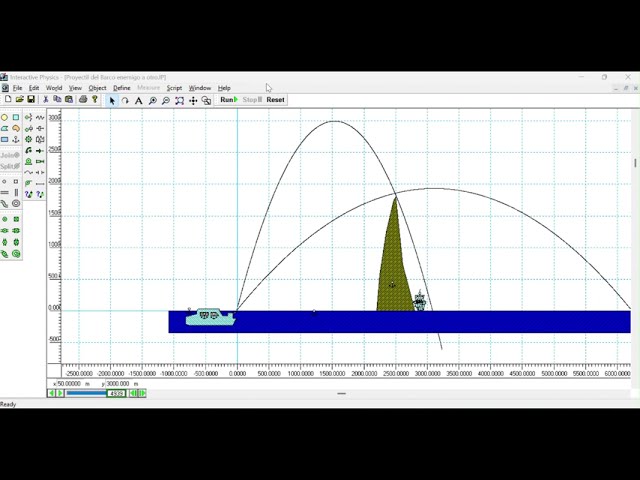Select the Motor tool
This screenshot has height=480, width=640.
[29, 162]
